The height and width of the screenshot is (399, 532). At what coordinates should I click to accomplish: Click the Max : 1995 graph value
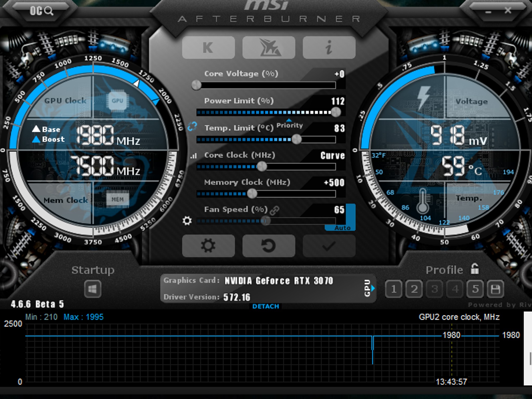point(84,317)
